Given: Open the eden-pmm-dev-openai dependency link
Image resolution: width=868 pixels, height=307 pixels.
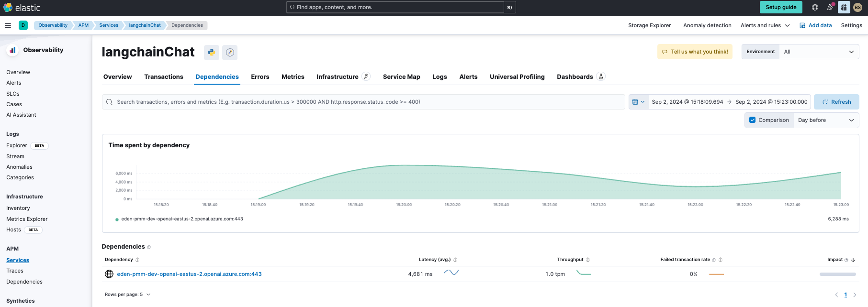Looking at the screenshot, I should click(189, 274).
